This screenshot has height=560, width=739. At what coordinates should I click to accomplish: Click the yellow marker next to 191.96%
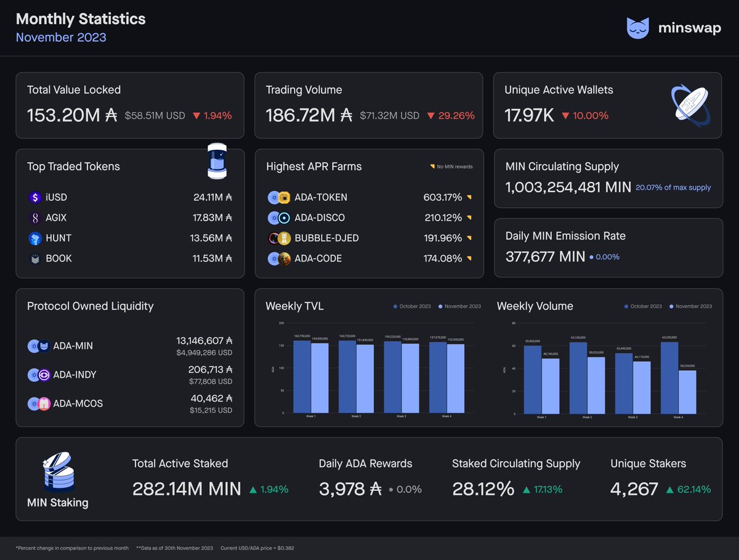click(x=469, y=238)
